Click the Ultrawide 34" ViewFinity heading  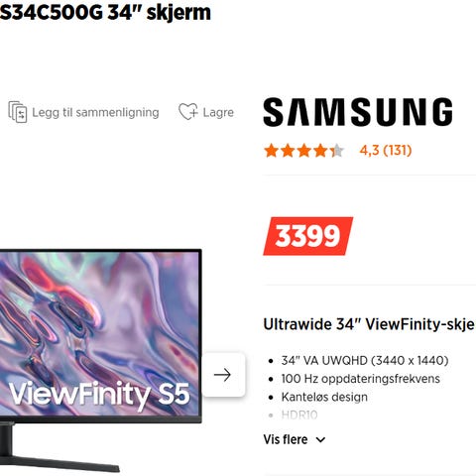point(369,324)
